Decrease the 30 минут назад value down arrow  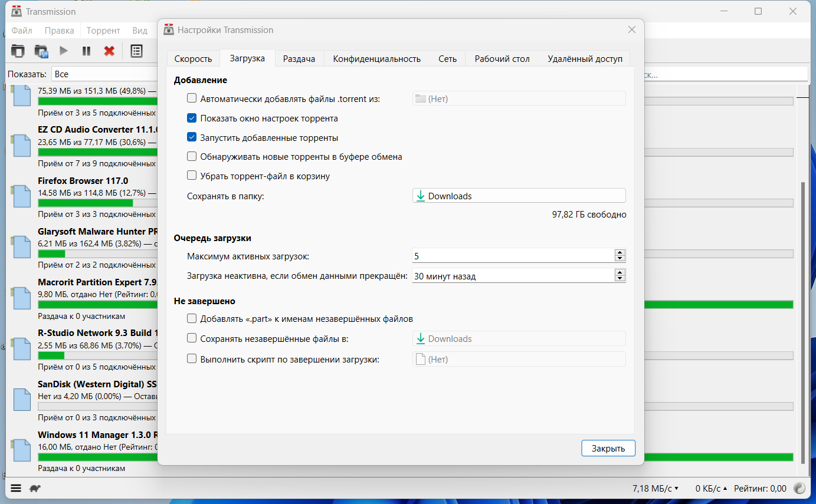point(620,279)
